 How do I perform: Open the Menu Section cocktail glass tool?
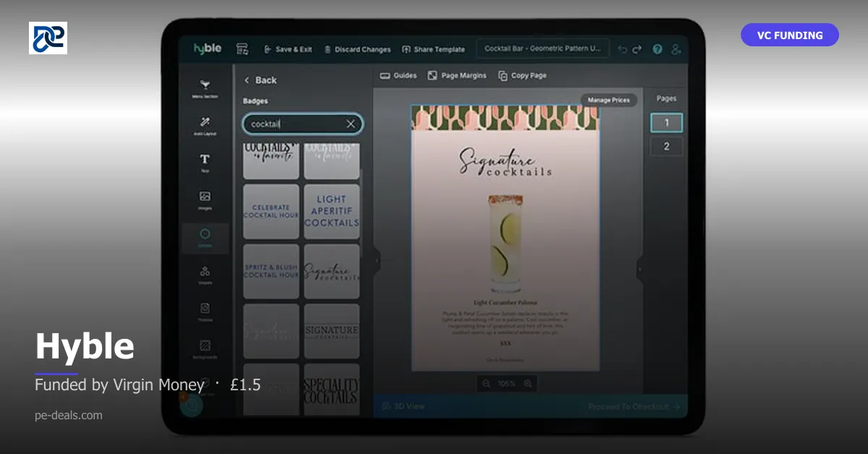[x=205, y=88]
